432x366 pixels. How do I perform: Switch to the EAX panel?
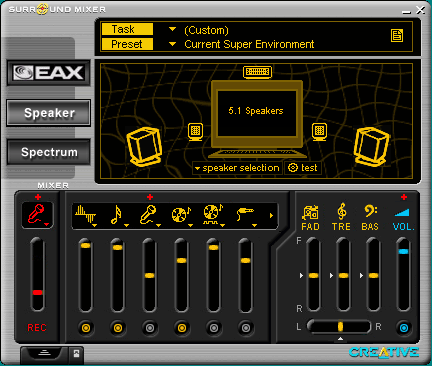pos(48,73)
